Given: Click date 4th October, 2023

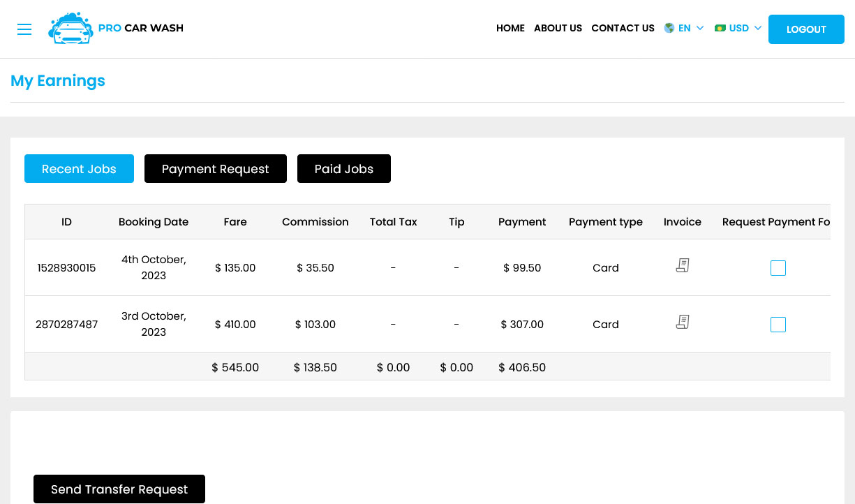Looking at the screenshot, I should 154,267.
